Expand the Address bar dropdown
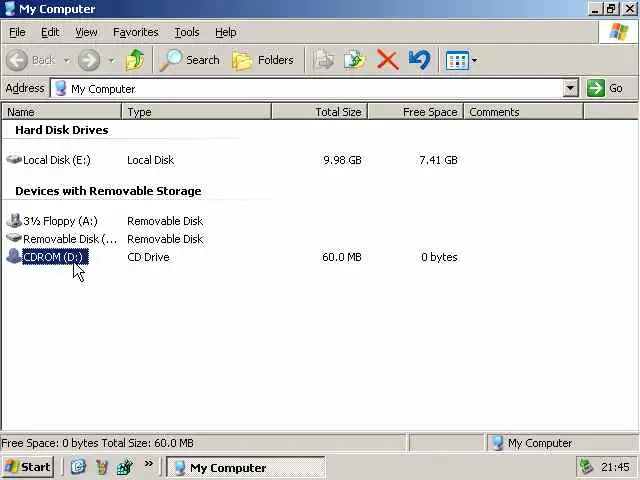The image size is (640, 480). 570,88
